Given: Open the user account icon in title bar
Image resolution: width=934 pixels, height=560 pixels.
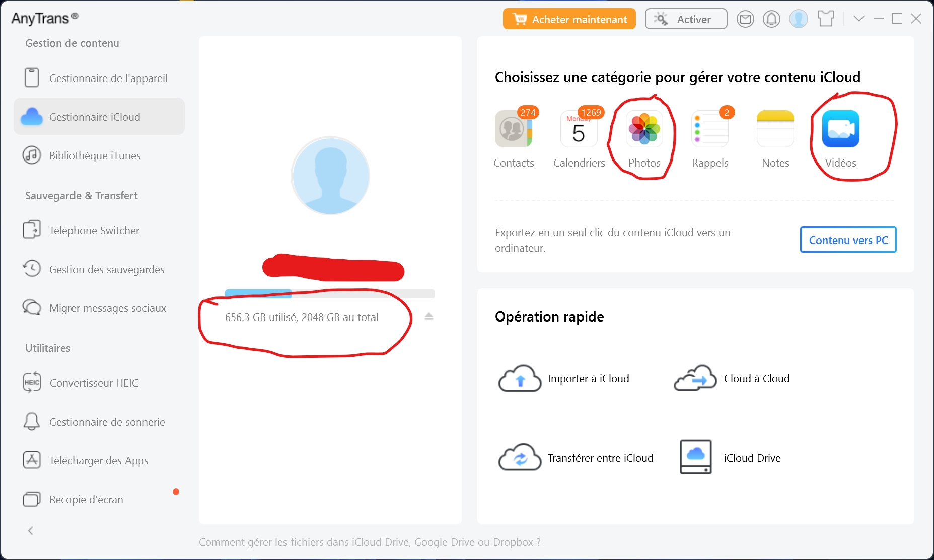Looking at the screenshot, I should click(x=799, y=19).
